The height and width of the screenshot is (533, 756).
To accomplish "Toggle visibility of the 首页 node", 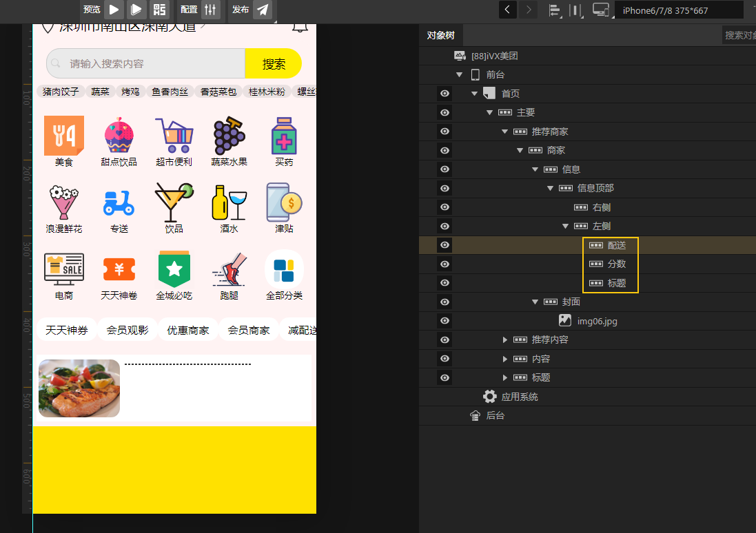I will tap(445, 94).
